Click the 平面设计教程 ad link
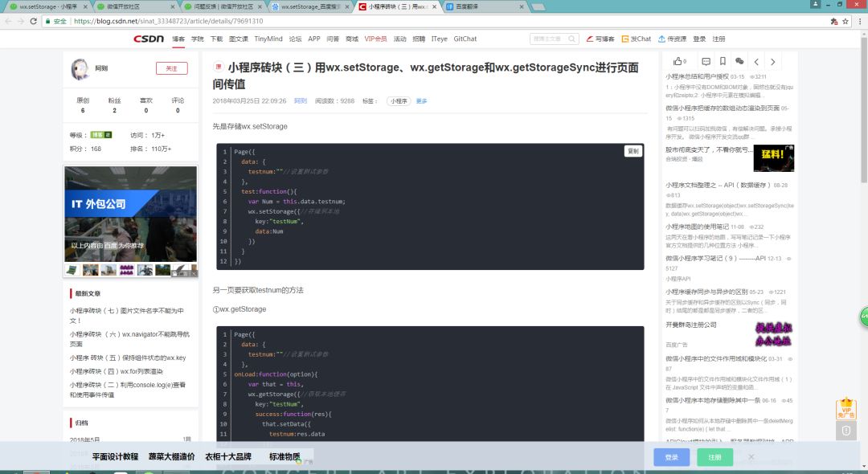 [115, 456]
